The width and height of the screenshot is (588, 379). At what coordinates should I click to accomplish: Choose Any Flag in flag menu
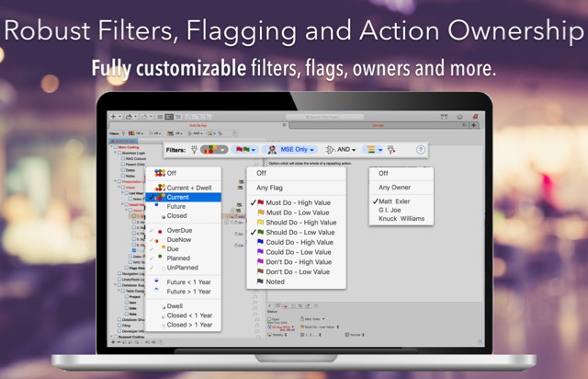pyautogui.click(x=269, y=187)
